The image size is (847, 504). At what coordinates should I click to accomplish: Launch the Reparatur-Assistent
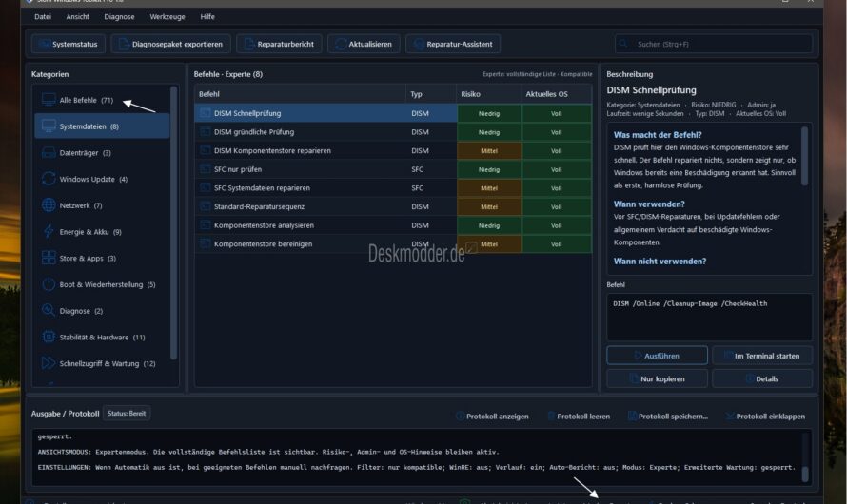coord(453,44)
